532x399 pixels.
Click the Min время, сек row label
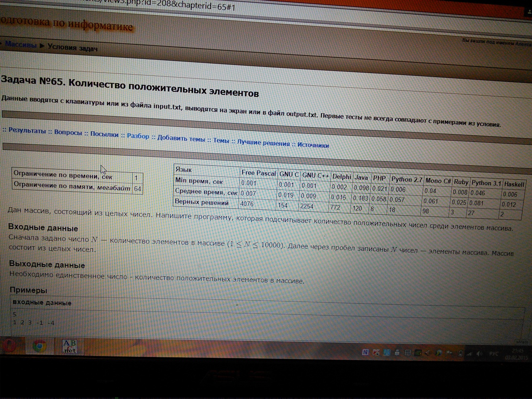click(199, 181)
